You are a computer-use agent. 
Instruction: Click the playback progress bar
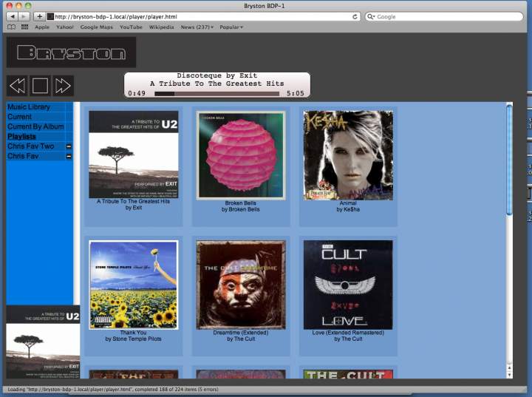coord(216,94)
